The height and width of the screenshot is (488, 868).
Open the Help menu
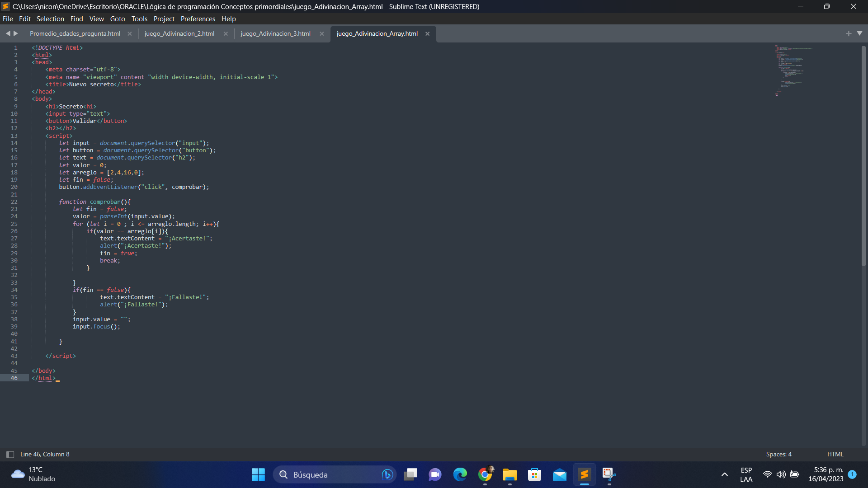tap(229, 19)
